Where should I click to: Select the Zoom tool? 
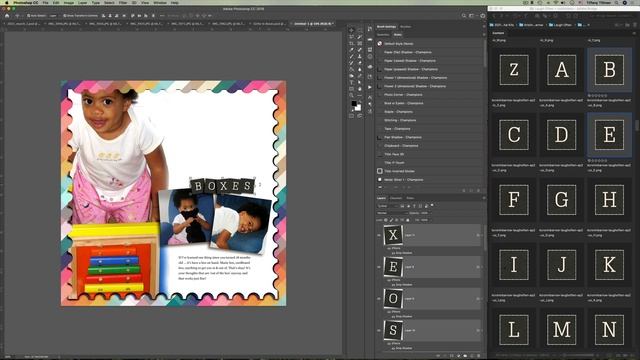coord(351,96)
